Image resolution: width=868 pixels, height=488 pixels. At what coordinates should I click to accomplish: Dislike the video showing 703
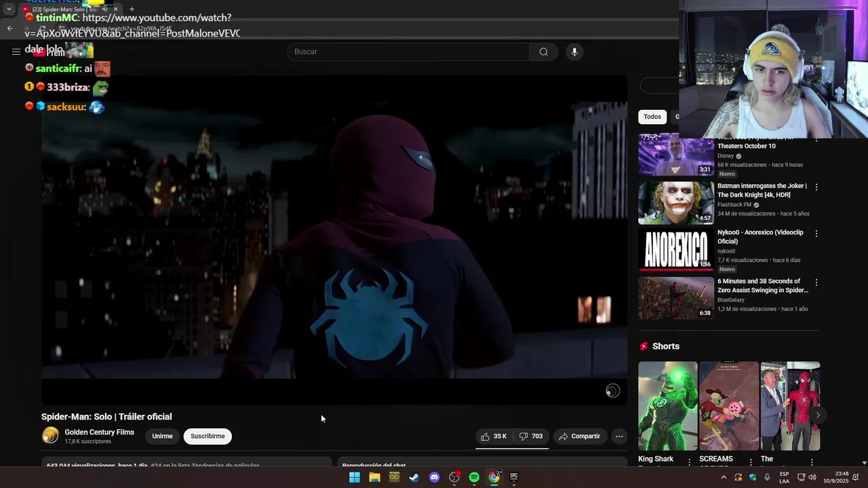pyautogui.click(x=530, y=436)
